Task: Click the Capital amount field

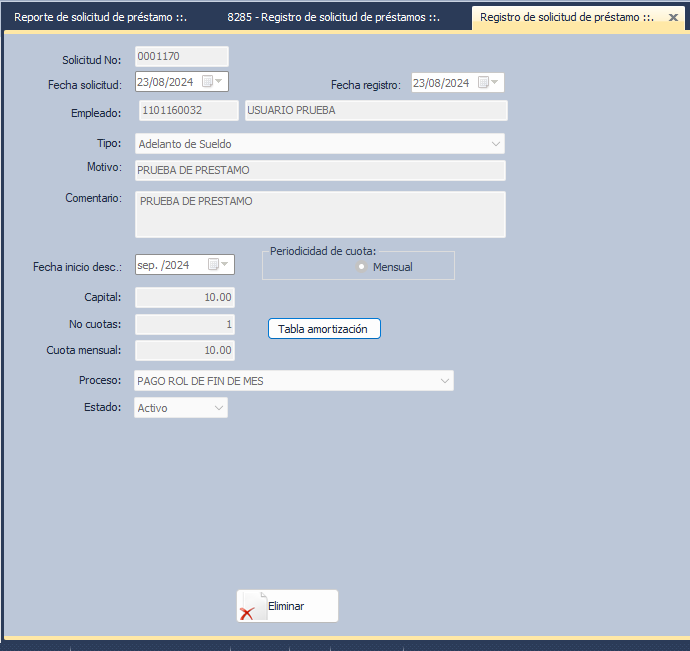Action: coord(184,297)
